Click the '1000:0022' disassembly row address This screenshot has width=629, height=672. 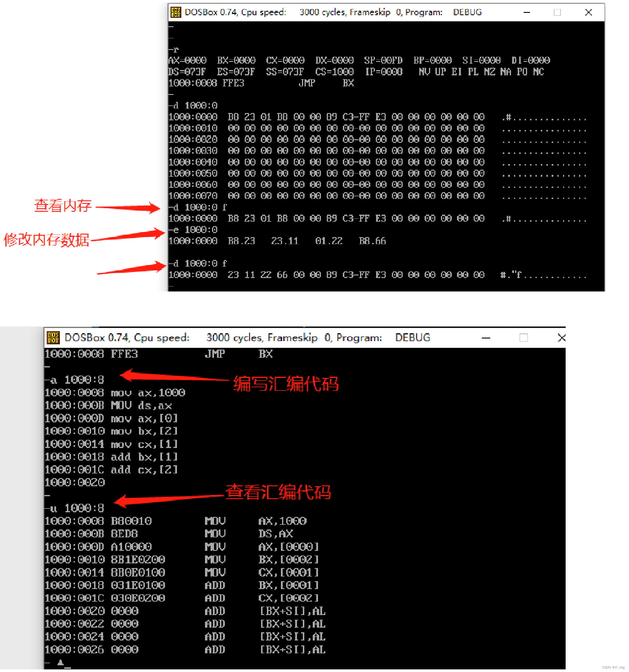[74, 624]
